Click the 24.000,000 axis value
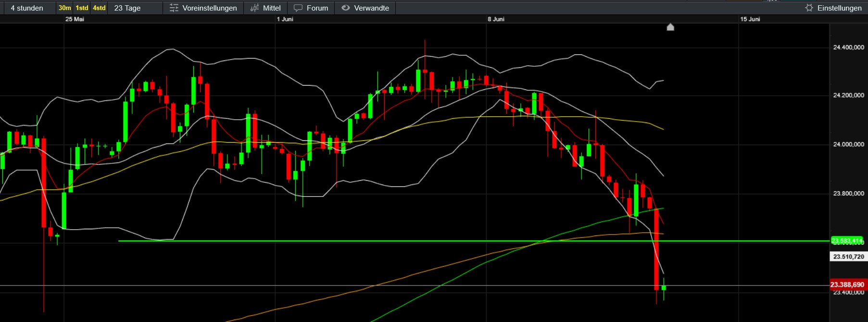 (849, 144)
